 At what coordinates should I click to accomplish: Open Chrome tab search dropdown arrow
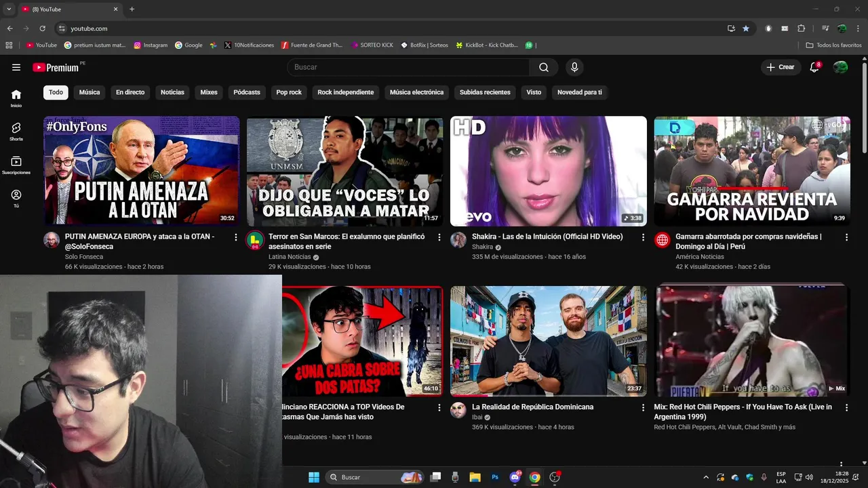[9, 9]
